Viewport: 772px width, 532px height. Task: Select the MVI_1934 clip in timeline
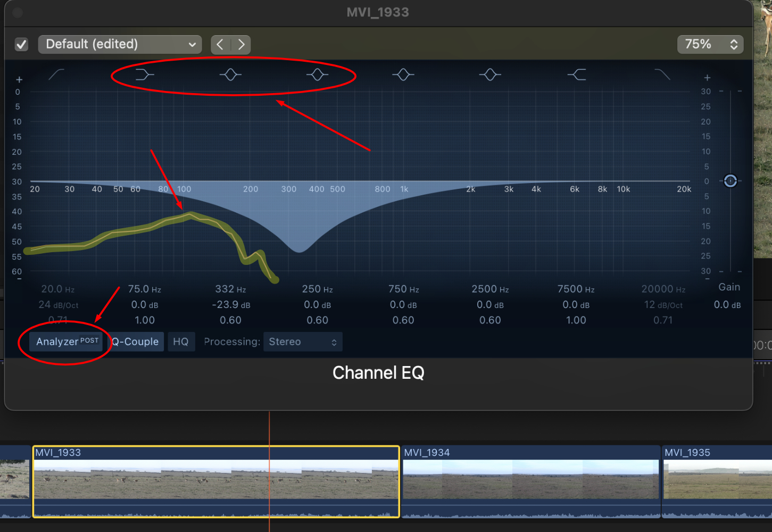click(530, 479)
